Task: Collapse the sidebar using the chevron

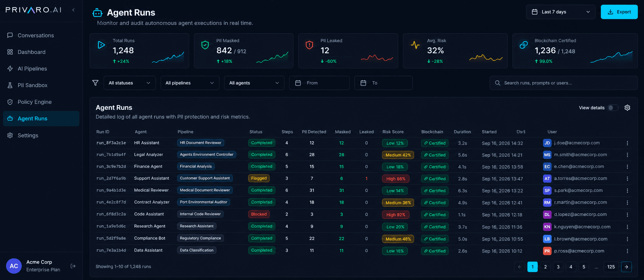Action: (73, 10)
